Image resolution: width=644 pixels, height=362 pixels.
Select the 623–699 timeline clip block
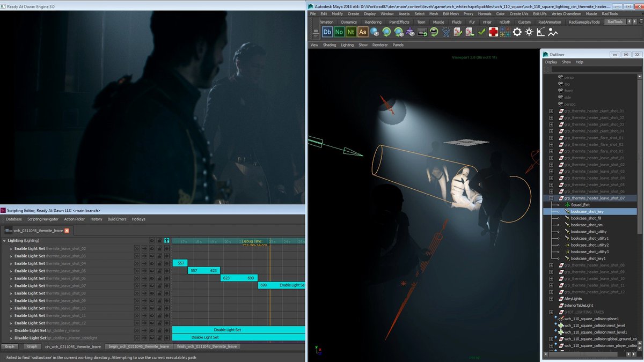(239, 278)
